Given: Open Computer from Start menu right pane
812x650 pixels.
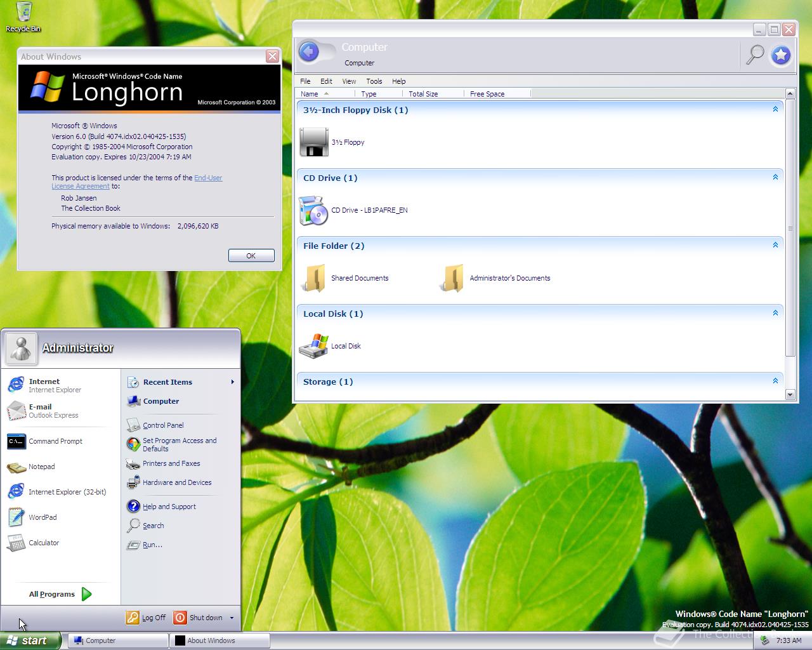Looking at the screenshot, I should click(x=181, y=401).
